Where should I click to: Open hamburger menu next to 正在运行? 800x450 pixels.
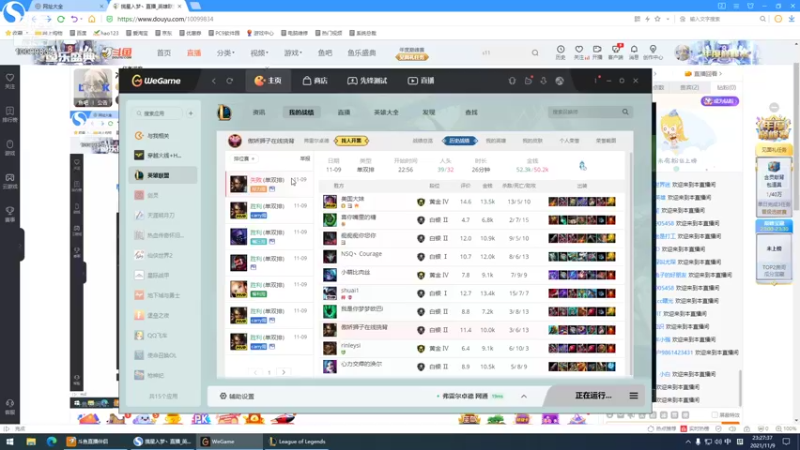coord(634,396)
